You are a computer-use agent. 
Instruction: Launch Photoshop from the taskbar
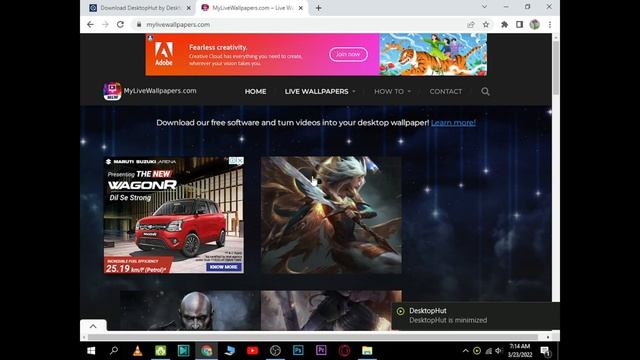pos(298,351)
